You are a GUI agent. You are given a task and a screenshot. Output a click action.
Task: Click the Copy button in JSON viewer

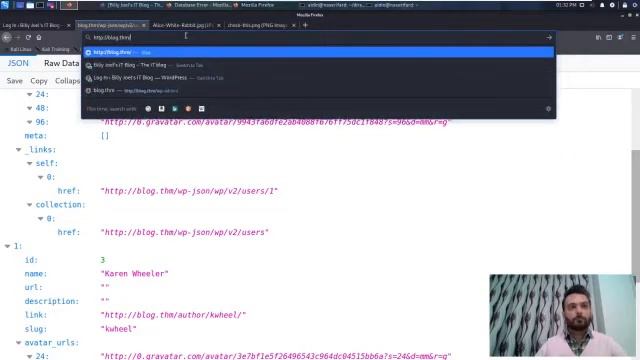[x=39, y=81]
